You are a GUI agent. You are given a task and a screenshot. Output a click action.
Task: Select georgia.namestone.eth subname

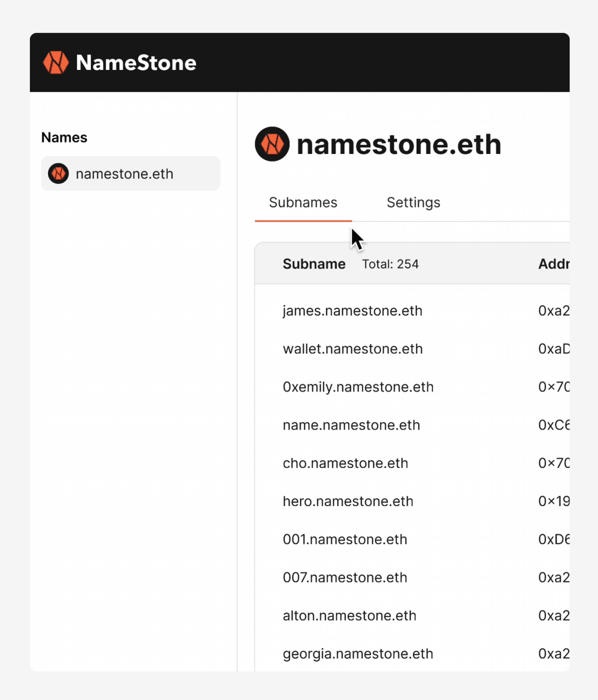358,653
